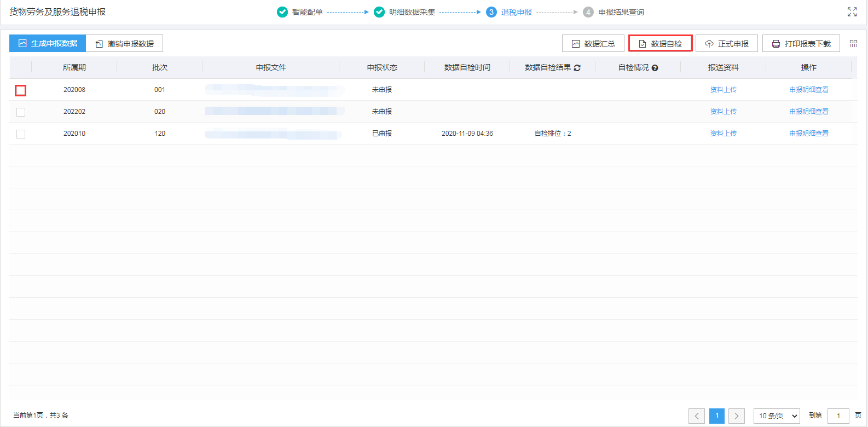Click 批次 column header
The width and height of the screenshot is (868, 427).
click(160, 67)
